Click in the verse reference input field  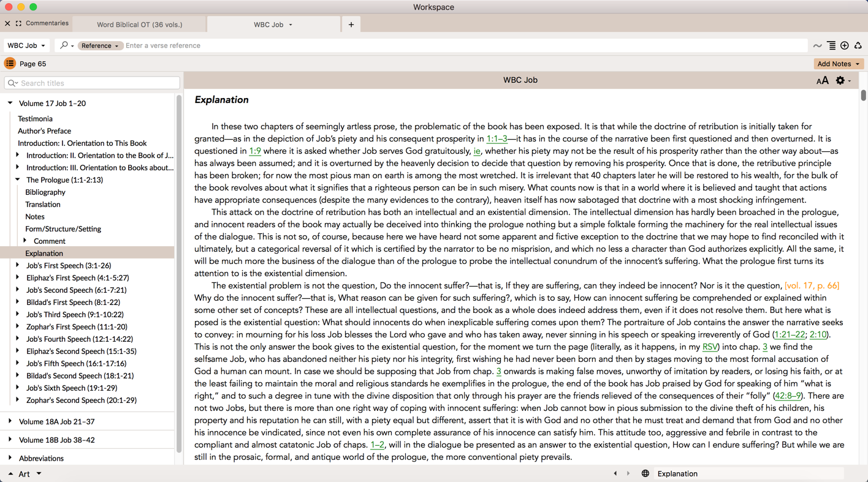coord(465,45)
